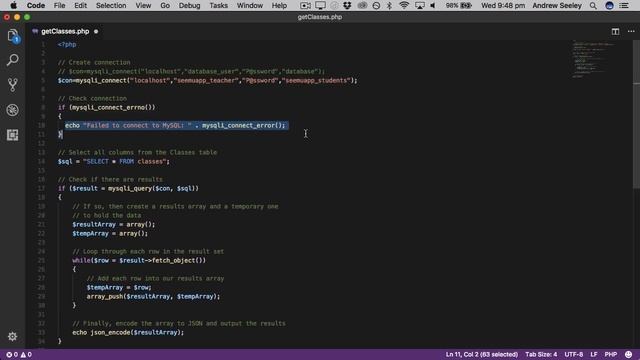Click the Andrew Seeley user menu

[557, 6]
